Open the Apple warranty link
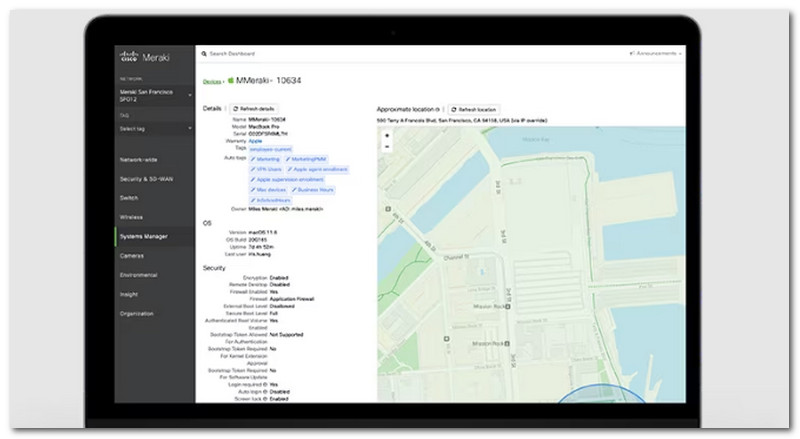 click(x=255, y=141)
